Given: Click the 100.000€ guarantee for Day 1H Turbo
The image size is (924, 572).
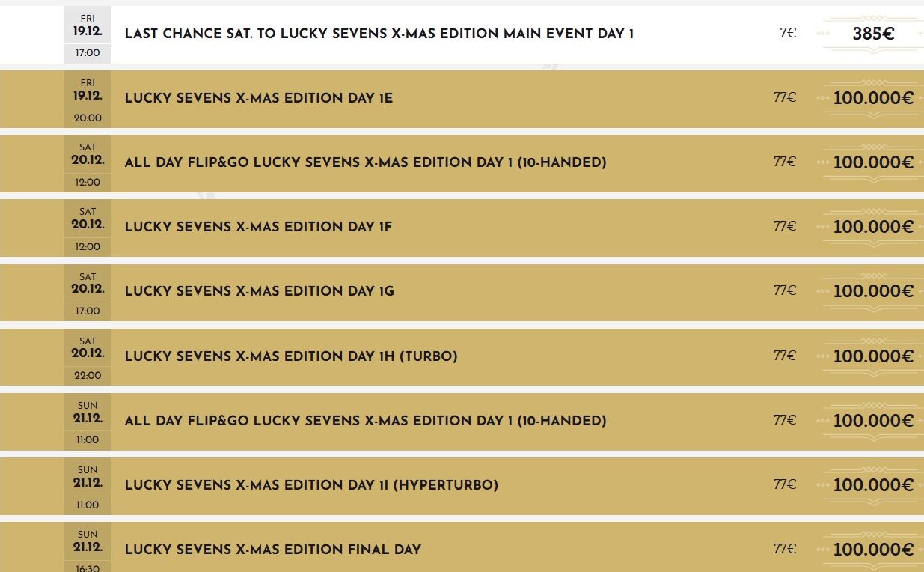Looking at the screenshot, I should [x=872, y=356].
